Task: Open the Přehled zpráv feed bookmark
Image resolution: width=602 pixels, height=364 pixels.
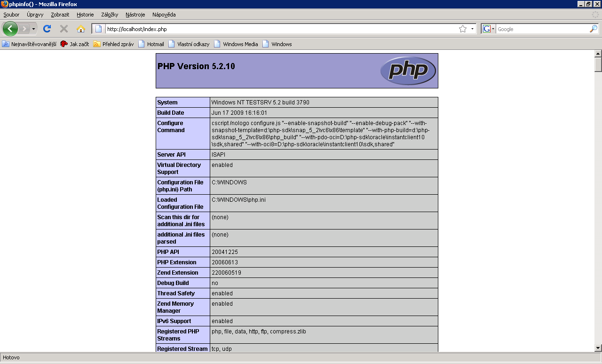Action: pyautogui.click(x=113, y=44)
